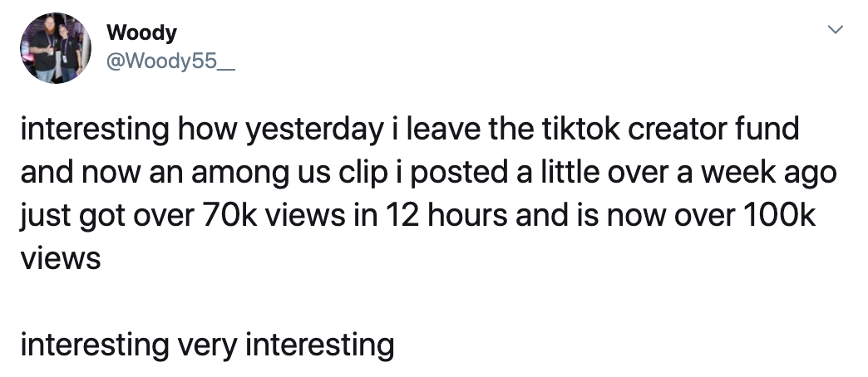Open Woody's profile picture
The height and width of the screenshot is (377, 868).
coord(56,48)
